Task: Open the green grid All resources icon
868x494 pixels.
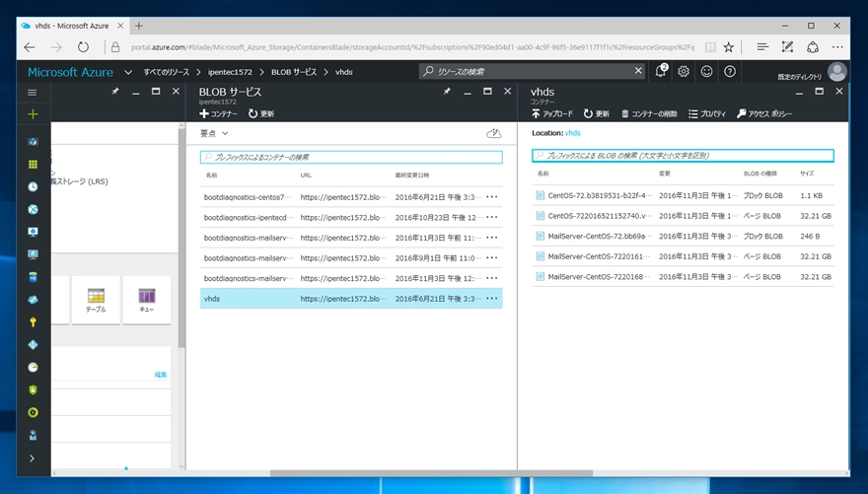Action: point(33,165)
